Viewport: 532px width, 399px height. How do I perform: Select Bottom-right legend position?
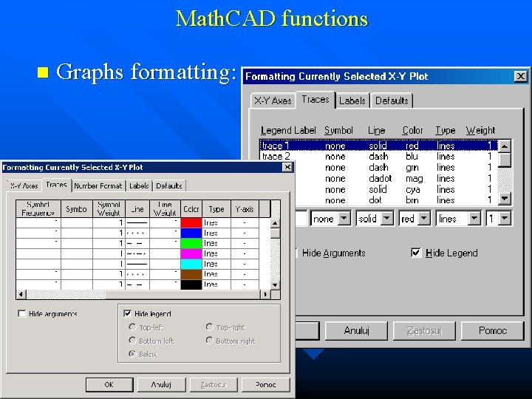(209, 341)
